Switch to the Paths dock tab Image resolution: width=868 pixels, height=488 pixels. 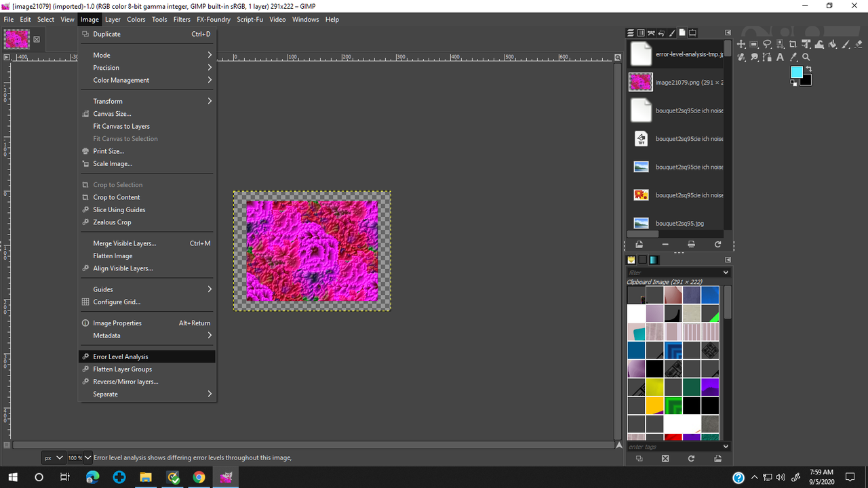click(x=651, y=33)
